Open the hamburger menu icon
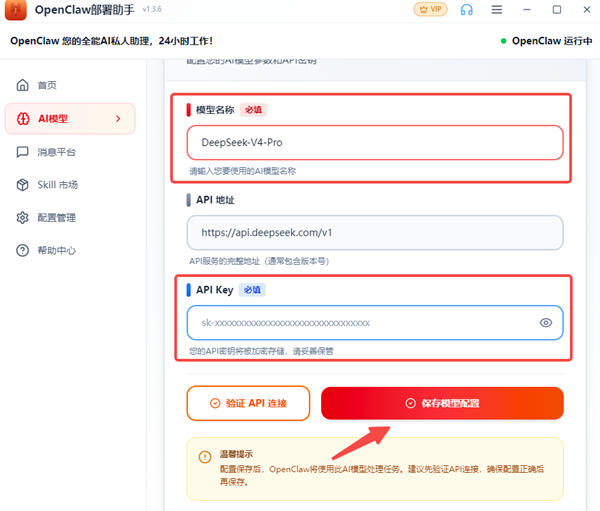 click(x=497, y=10)
